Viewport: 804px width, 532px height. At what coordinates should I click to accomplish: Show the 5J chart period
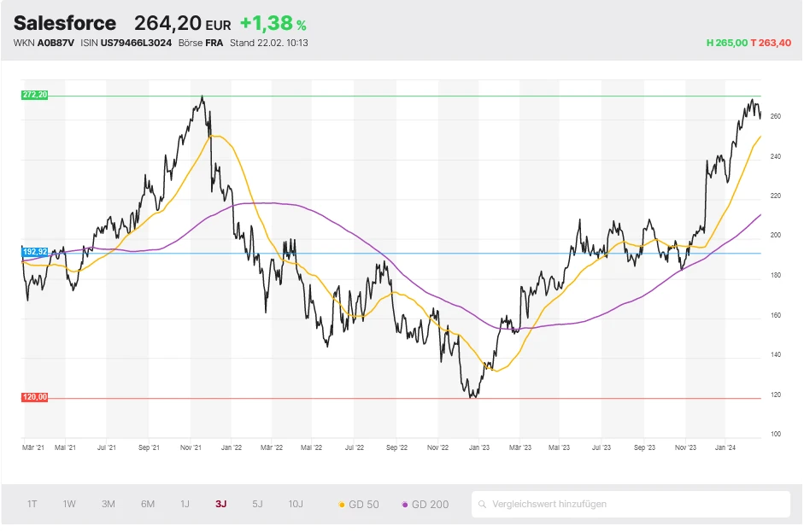tap(257, 504)
